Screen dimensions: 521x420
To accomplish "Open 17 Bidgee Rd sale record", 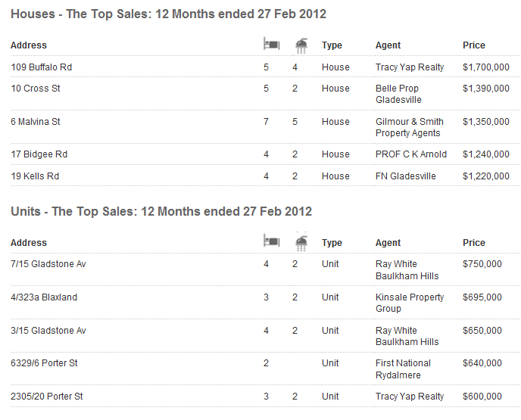I will click(39, 154).
